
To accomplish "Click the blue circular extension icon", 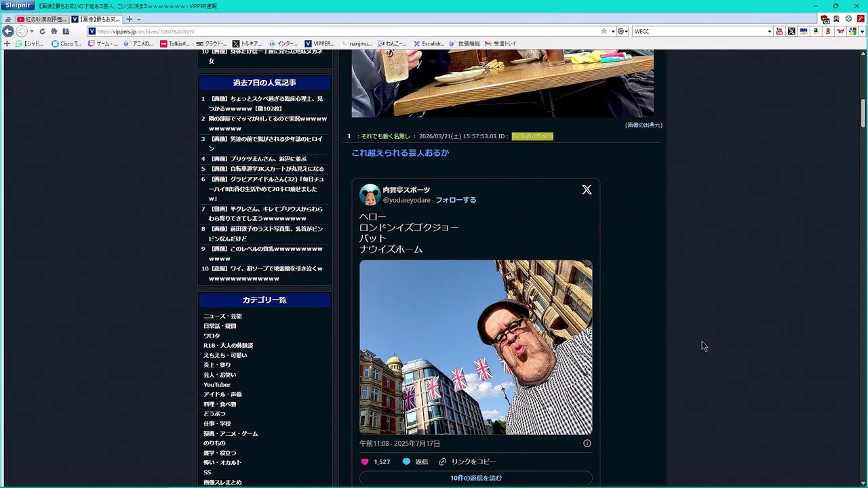I will coord(848,19).
